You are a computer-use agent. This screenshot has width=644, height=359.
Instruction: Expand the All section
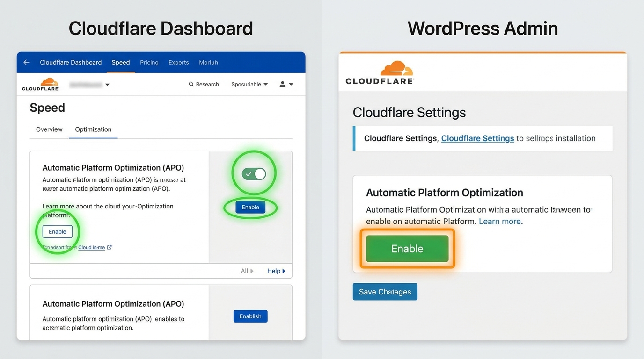pos(247,271)
